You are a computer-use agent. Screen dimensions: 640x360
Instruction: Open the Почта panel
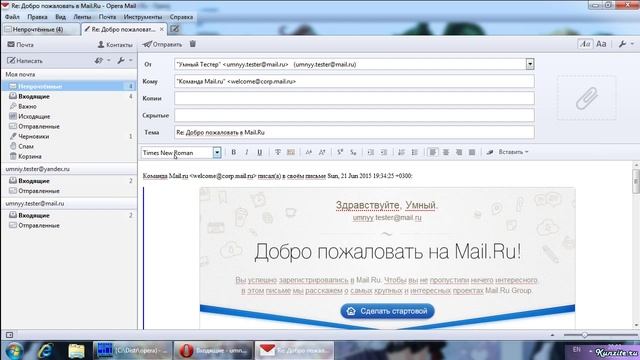[20, 44]
